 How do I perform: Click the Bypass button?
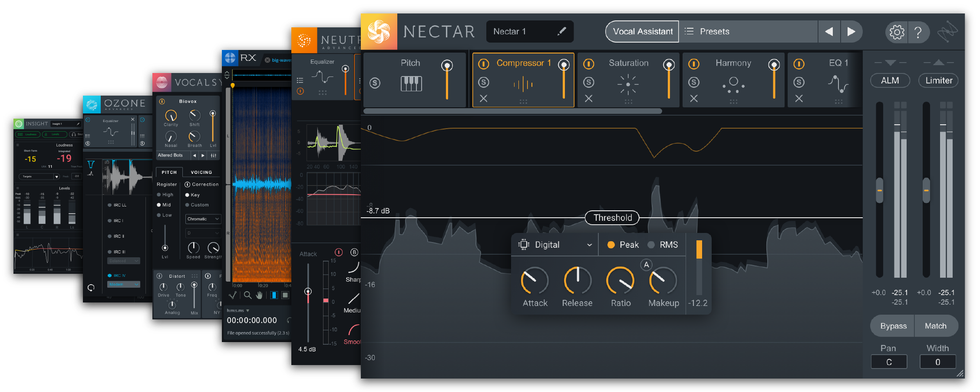pos(893,326)
